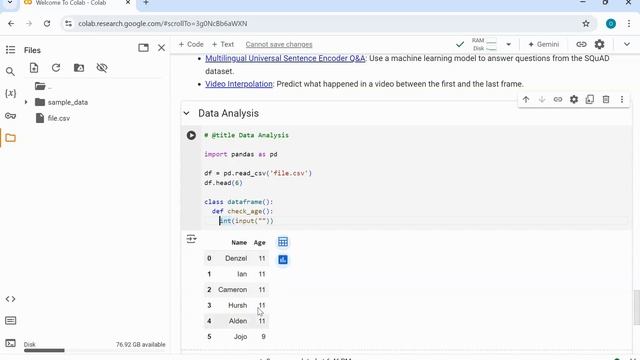
Task: Open cell editor settings gear
Action: tap(574, 99)
